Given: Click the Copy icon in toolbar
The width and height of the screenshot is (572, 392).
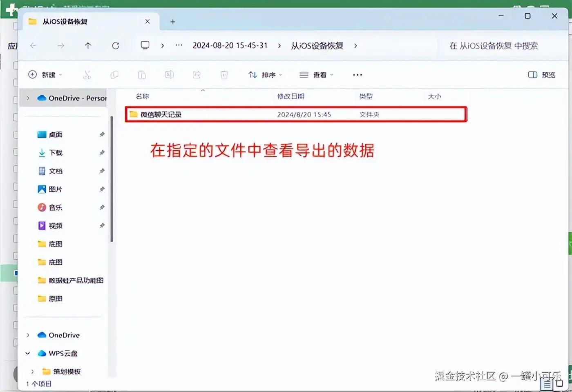Looking at the screenshot, I should pyautogui.click(x=114, y=75).
